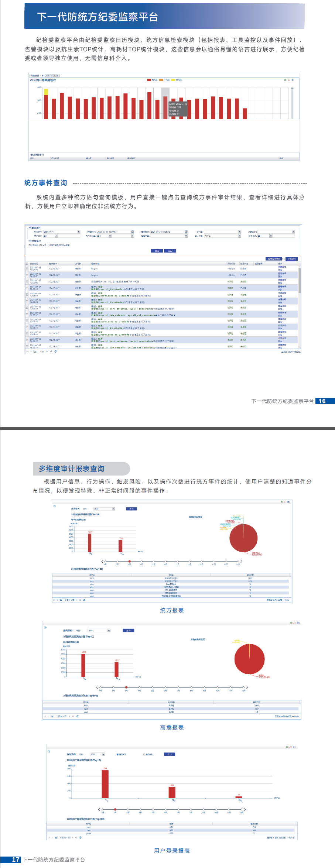Image resolution: width=335 pixels, height=868 pixels.
Task: Click 低风险 yellow legend swatch
Action: [x=173, y=80]
